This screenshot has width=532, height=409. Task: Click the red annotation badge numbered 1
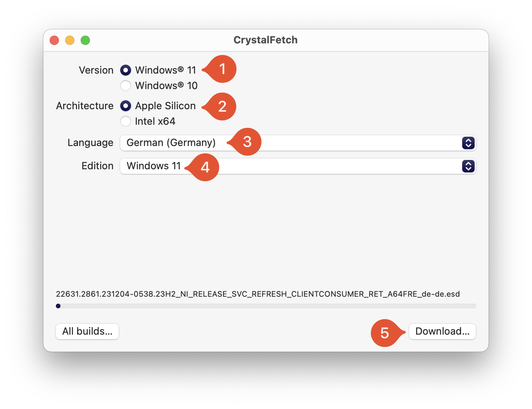click(222, 69)
